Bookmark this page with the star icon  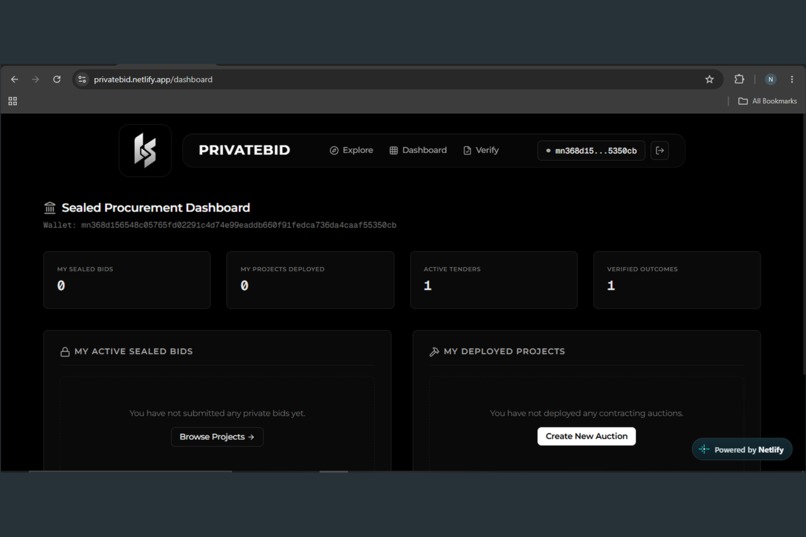click(709, 79)
